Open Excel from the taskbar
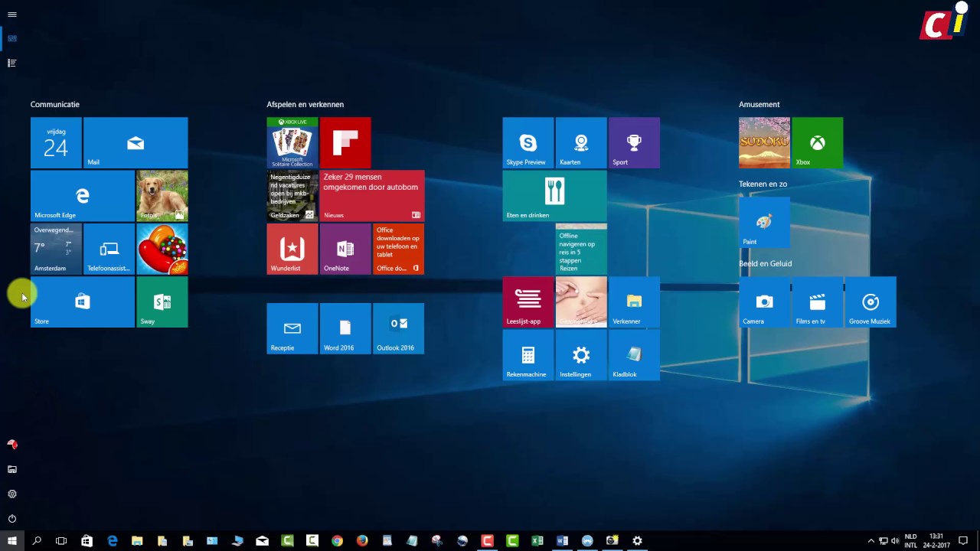The image size is (980, 551). [x=537, y=541]
